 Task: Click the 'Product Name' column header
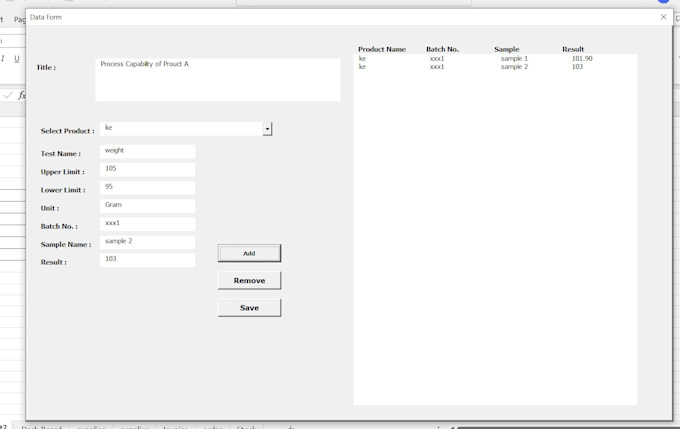(382, 49)
